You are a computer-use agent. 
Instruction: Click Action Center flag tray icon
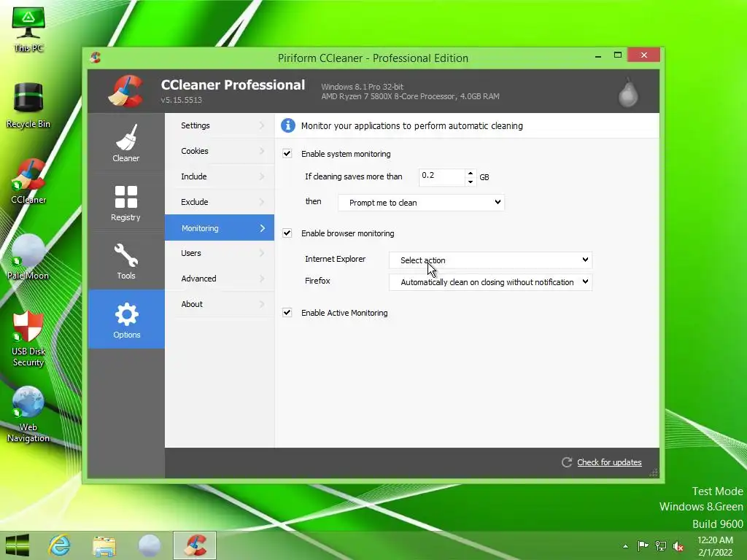coord(643,545)
